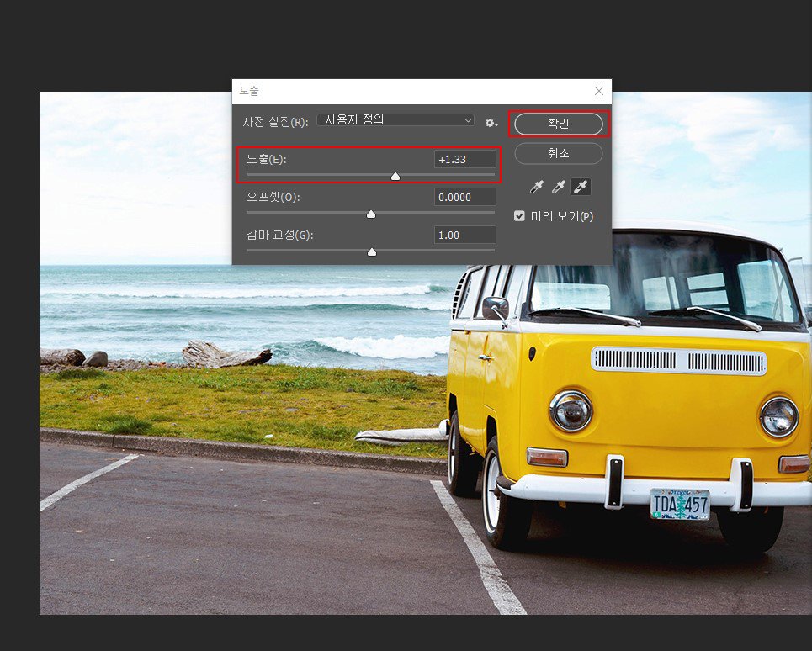Click the 오프셋(O): label
This screenshot has height=651, width=812.
pos(273,197)
